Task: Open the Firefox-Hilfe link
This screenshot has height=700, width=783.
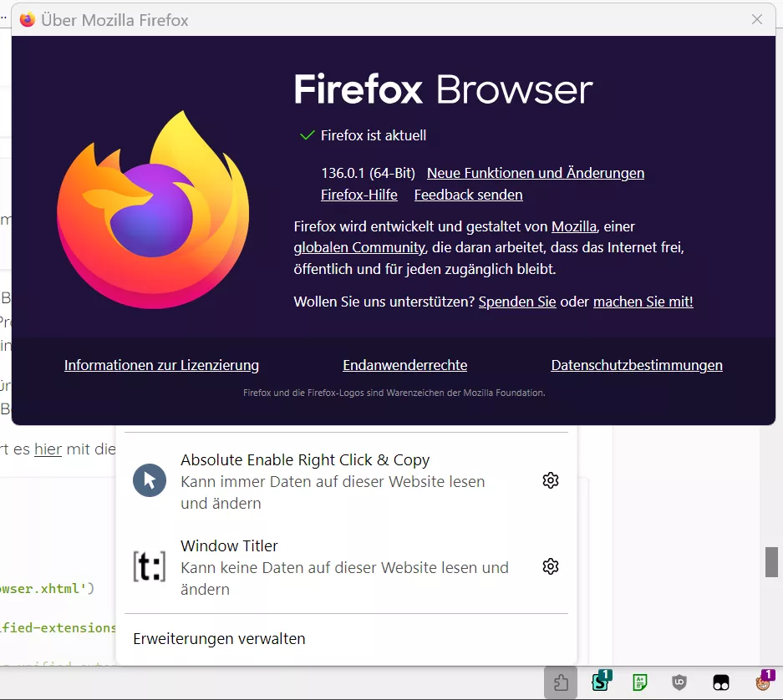Action: [359, 195]
